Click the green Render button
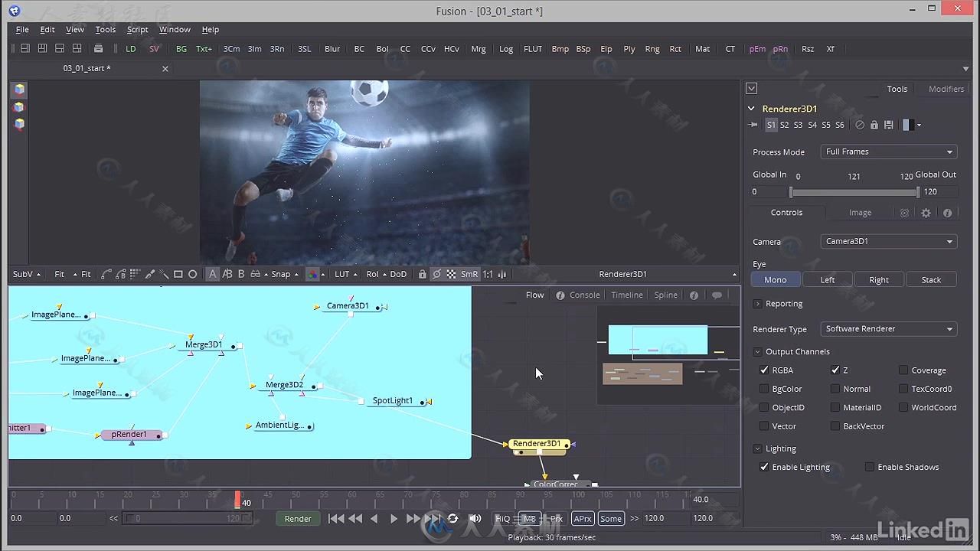This screenshot has width=980, height=551. (298, 518)
